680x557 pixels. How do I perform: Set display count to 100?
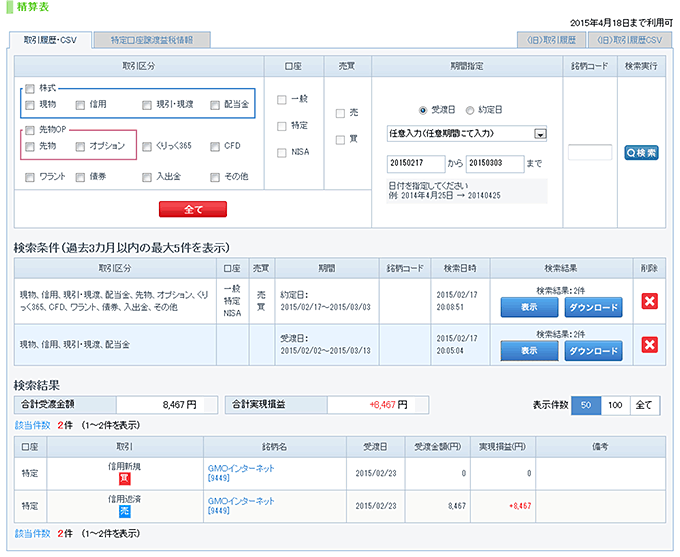[613, 405]
